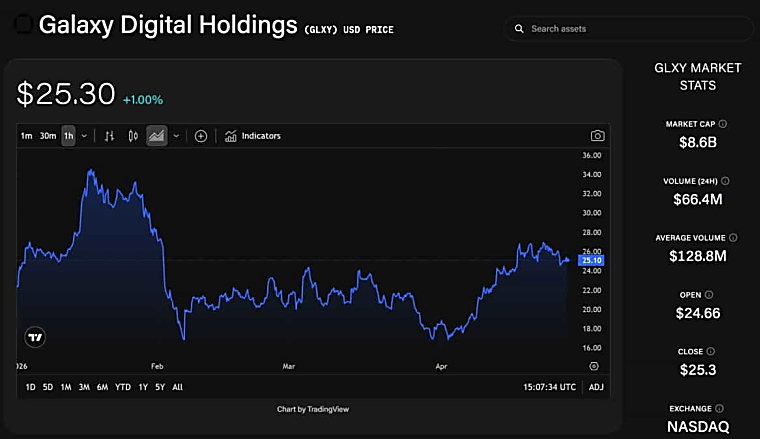Take a chart snapshot with camera icon
The height and width of the screenshot is (439, 760).
[x=597, y=136]
